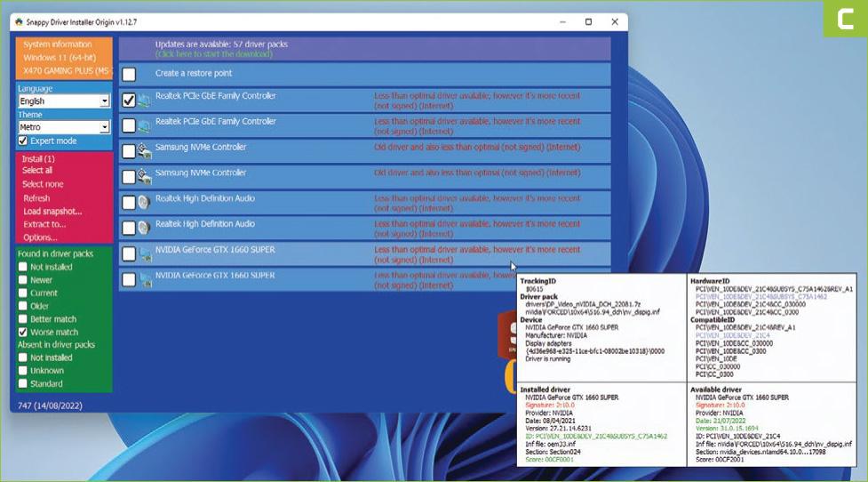Tick the Create a restore point checkbox

point(129,74)
